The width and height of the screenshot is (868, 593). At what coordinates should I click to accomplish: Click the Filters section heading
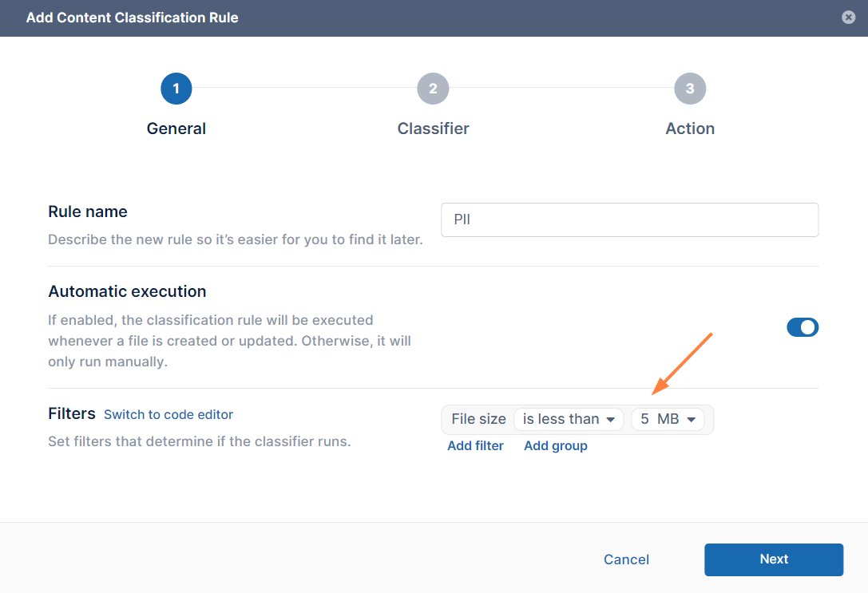[x=72, y=414]
